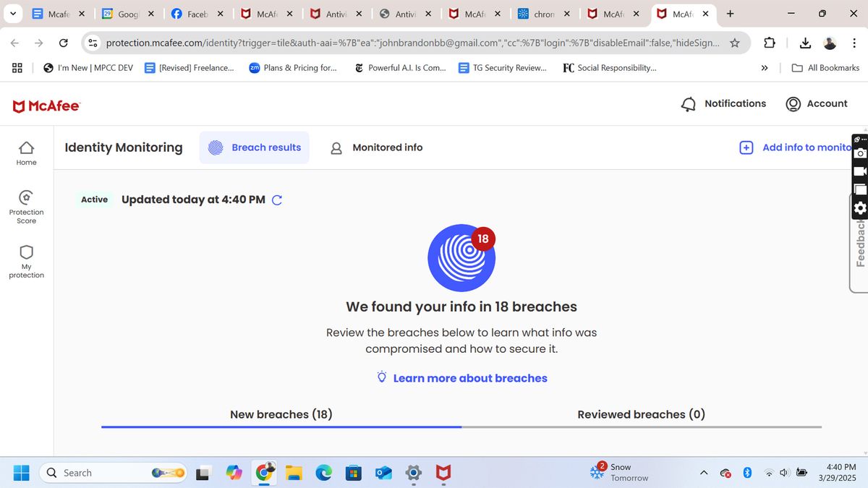Click the refresh icon beside the update time

277,200
